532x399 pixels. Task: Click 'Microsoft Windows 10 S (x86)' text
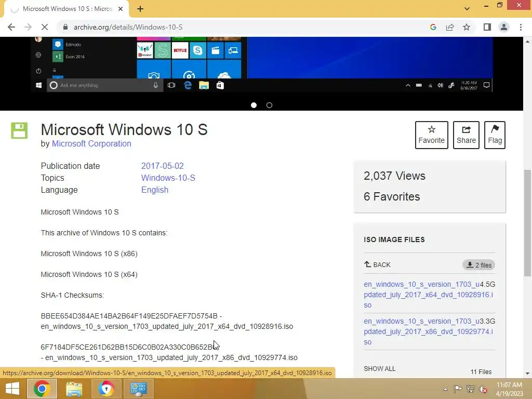tap(89, 254)
